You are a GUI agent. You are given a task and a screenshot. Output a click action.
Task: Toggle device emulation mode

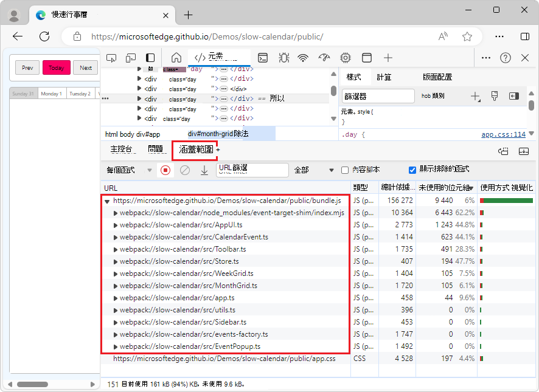tap(130, 57)
